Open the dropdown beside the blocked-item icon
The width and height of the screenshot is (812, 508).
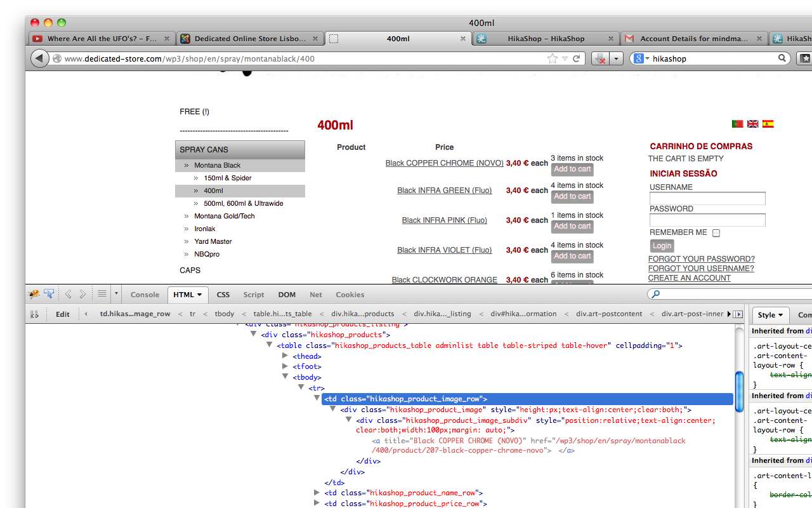point(616,58)
